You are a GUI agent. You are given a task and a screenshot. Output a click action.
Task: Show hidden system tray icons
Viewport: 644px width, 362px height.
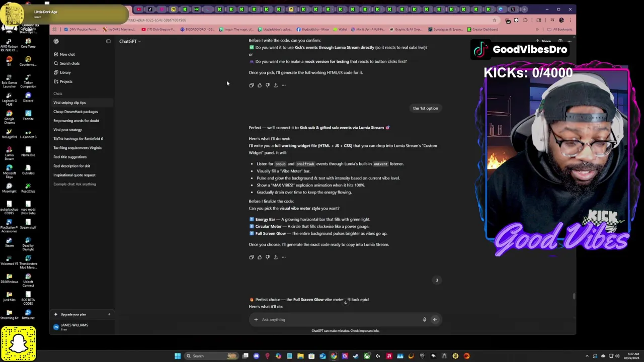(x=588, y=356)
